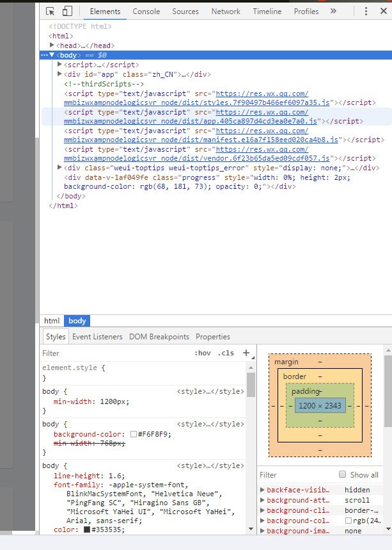
Task: Add a new style rule with plus icon
Action: tap(246, 353)
